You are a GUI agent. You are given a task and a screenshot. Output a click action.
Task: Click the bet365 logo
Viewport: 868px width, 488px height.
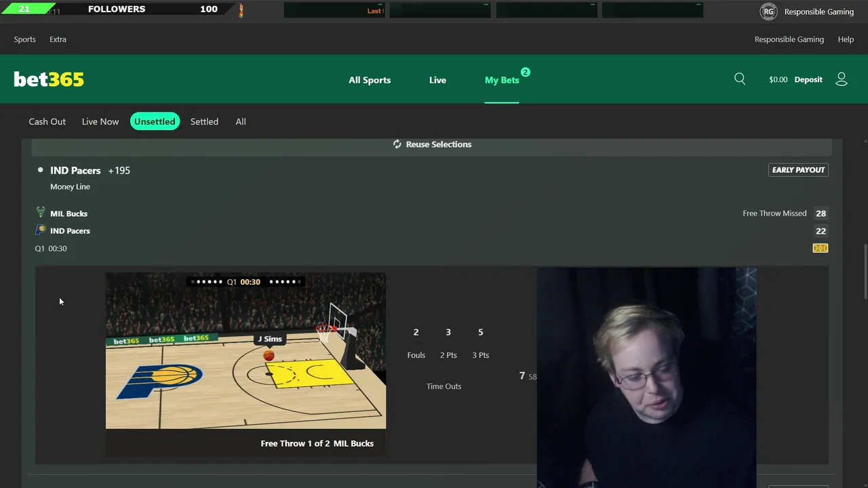coord(49,79)
